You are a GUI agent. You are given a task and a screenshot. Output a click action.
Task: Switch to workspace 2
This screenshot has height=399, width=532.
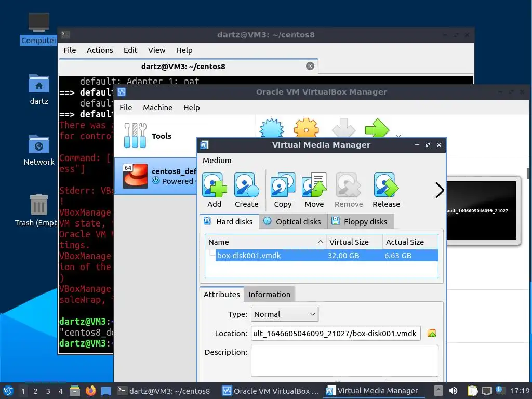pos(36,391)
